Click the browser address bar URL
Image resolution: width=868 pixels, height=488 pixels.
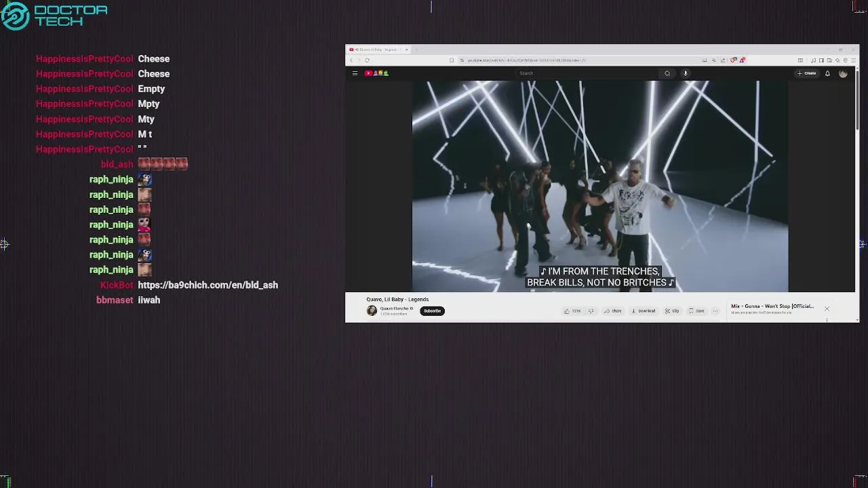click(526, 60)
